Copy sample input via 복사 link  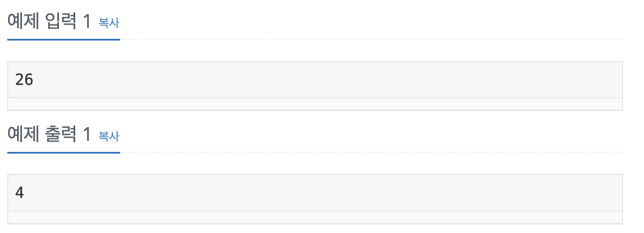point(109,23)
